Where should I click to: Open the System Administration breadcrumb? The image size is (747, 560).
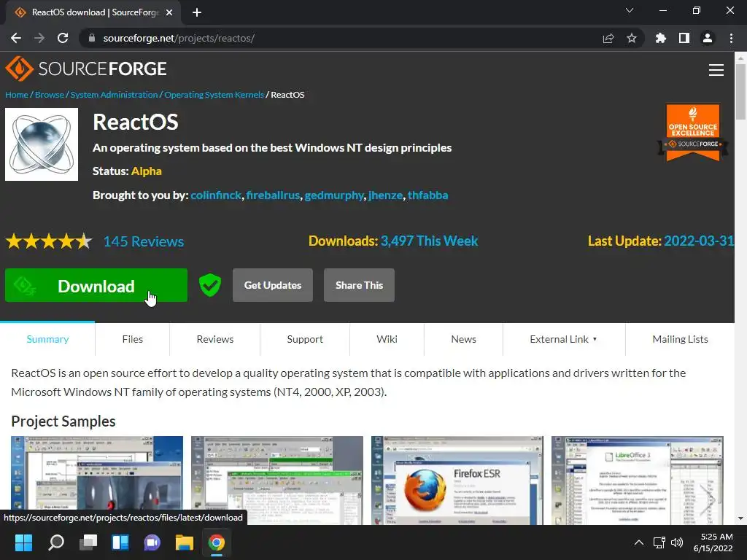[114, 95]
